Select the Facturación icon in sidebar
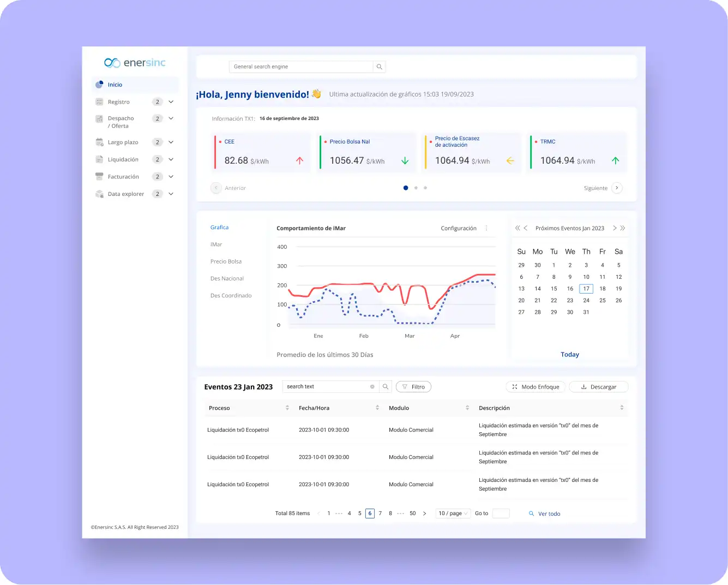This screenshot has width=728, height=585. tap(99, 176)
